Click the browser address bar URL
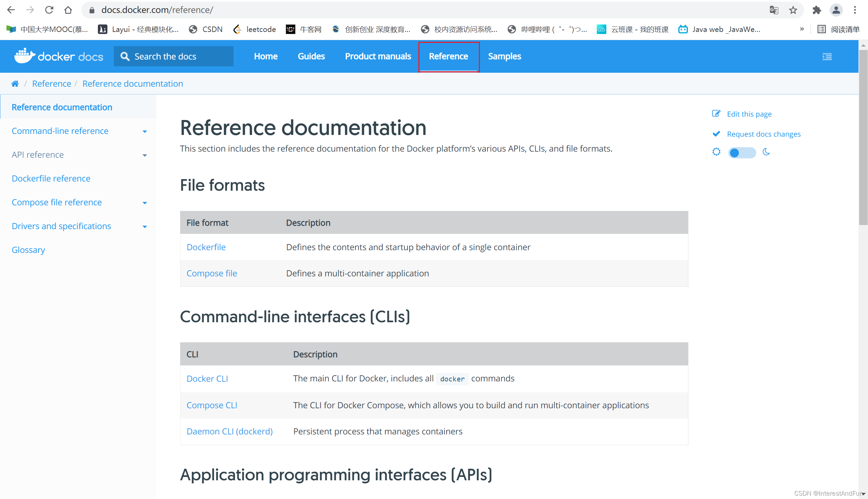Image resolution: width=868 pixels, height=499 pixels. pyautogui.click(x=157, y=10)
